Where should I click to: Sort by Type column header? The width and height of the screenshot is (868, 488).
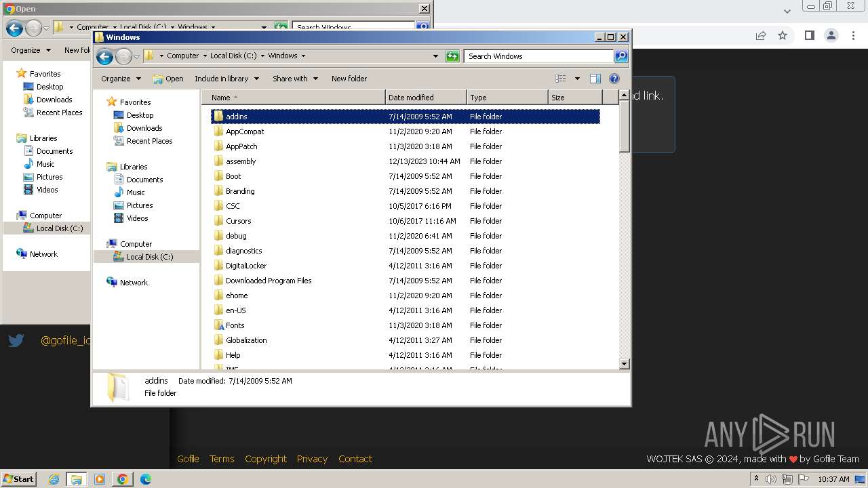(507, 98)
